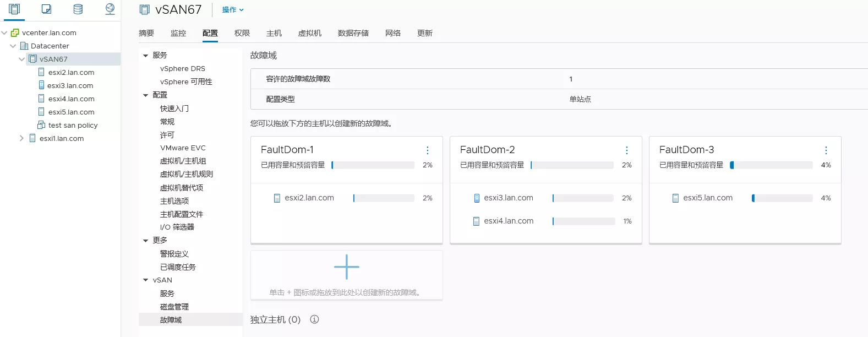Collapse the vcenter.lan.com tree node
This screenshot has height=337, width=868.
coord(4,32)
